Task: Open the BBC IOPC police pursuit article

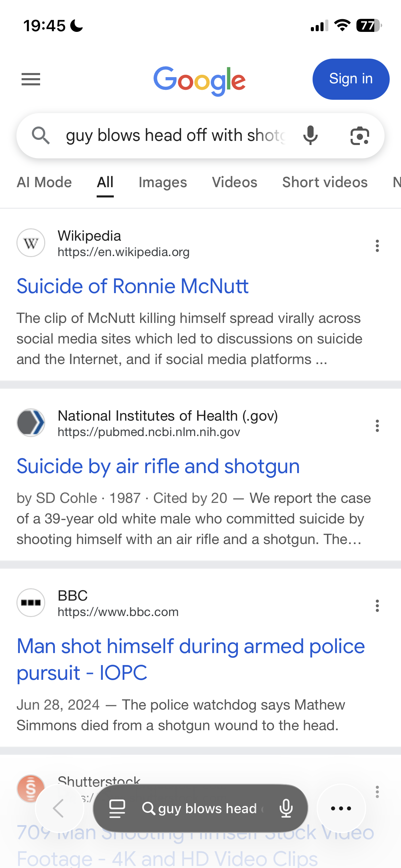Action: (191, 659)
